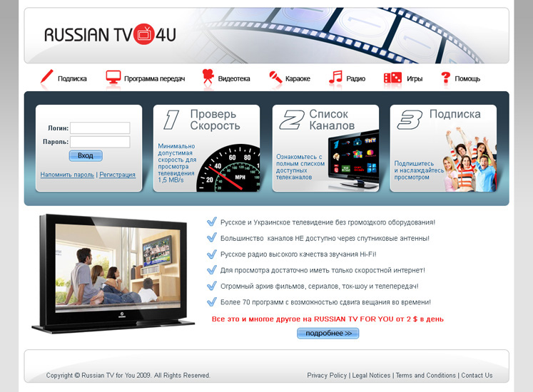
Task: Click the dice Игры icon
Action: click(x=392, y=78)
